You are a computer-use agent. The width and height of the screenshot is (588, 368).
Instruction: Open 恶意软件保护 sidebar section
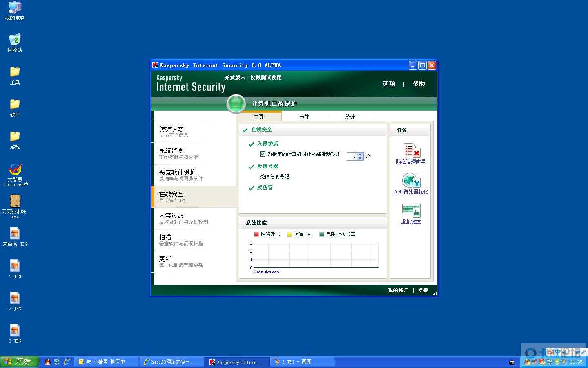click(x=195, y=175)
